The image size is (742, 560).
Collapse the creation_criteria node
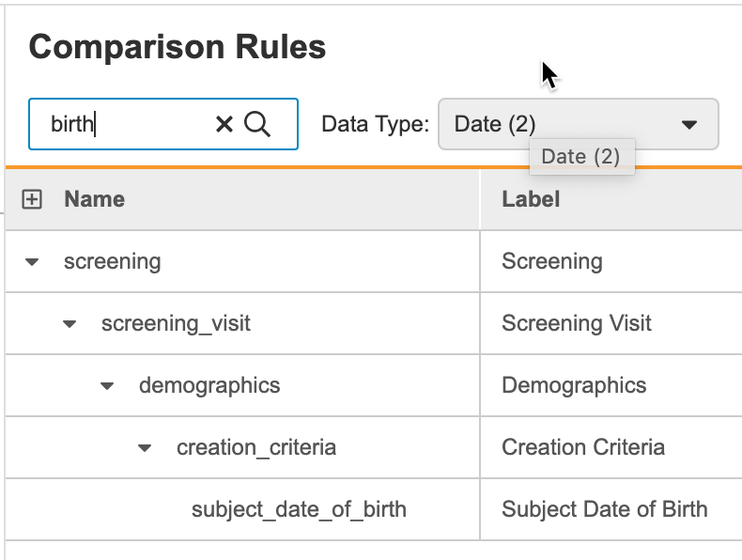[x=145, y=448]
